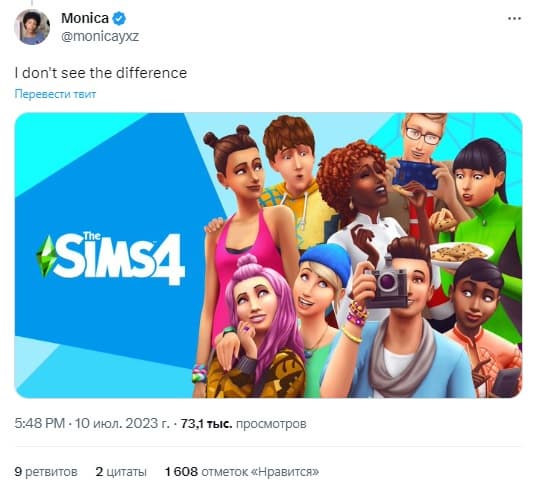This screenshot has height=488, width=537.
Task: Show the 9 ретвитов list
Action: (46, 472)
